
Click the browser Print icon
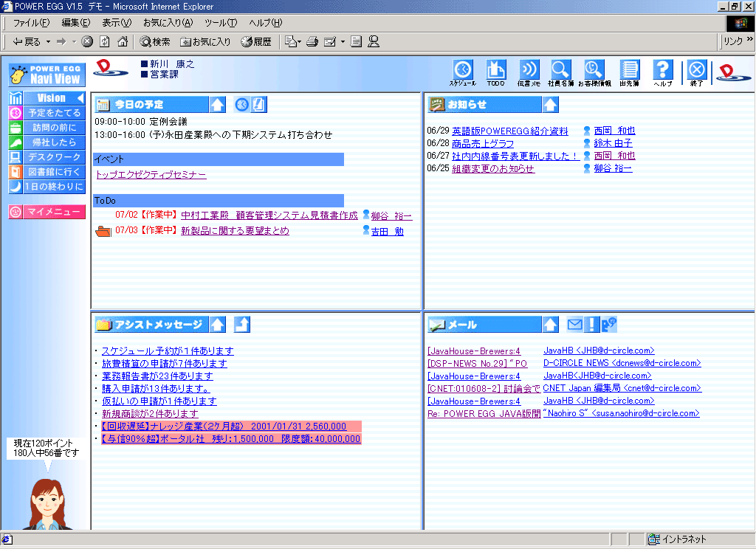coord(312,41)
